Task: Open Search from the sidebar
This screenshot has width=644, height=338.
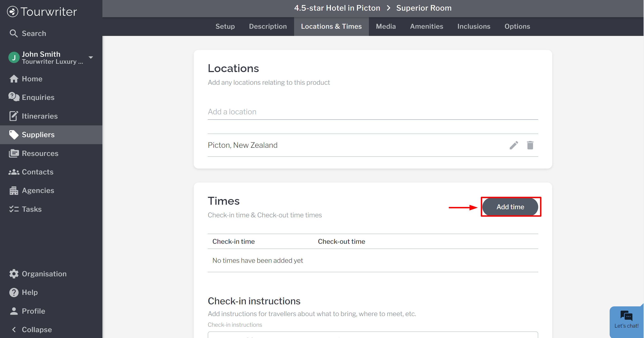Action: [34, 33]
